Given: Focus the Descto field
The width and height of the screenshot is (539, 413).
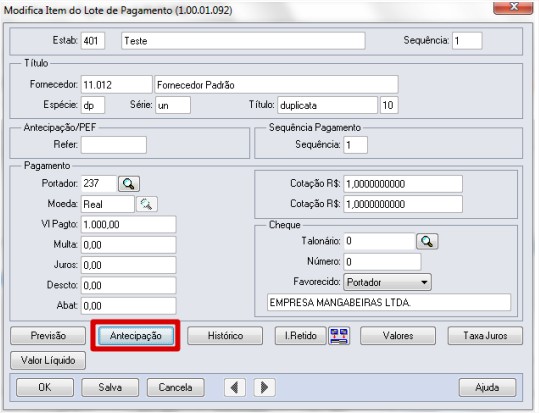Looking at the screenshot, I should [x=129, y=285].
